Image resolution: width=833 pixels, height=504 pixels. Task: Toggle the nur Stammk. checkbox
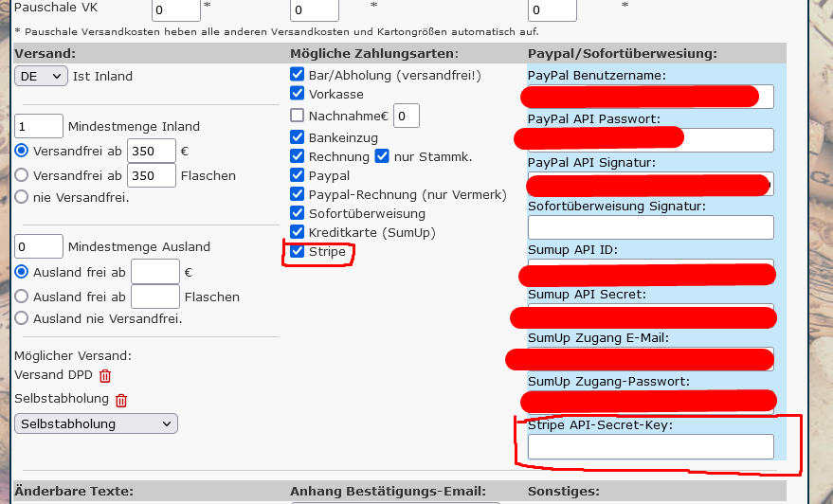[383, 156]
